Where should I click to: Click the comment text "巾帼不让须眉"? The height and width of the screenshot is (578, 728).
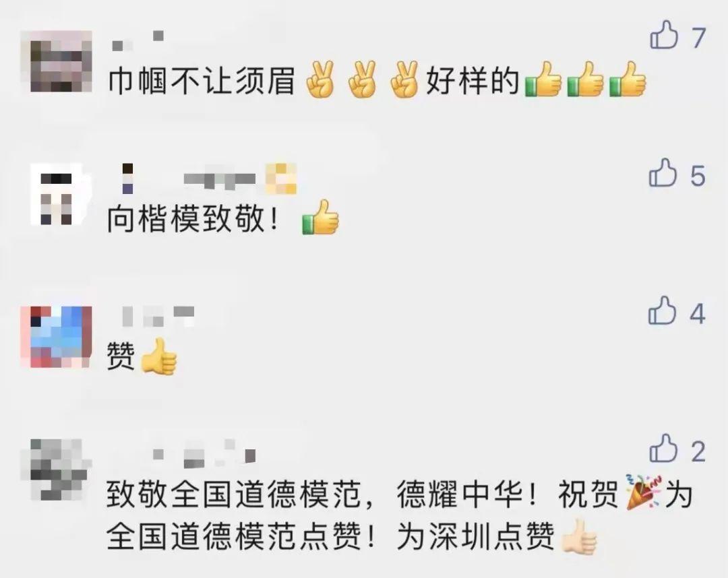click(x=202, y=82)
